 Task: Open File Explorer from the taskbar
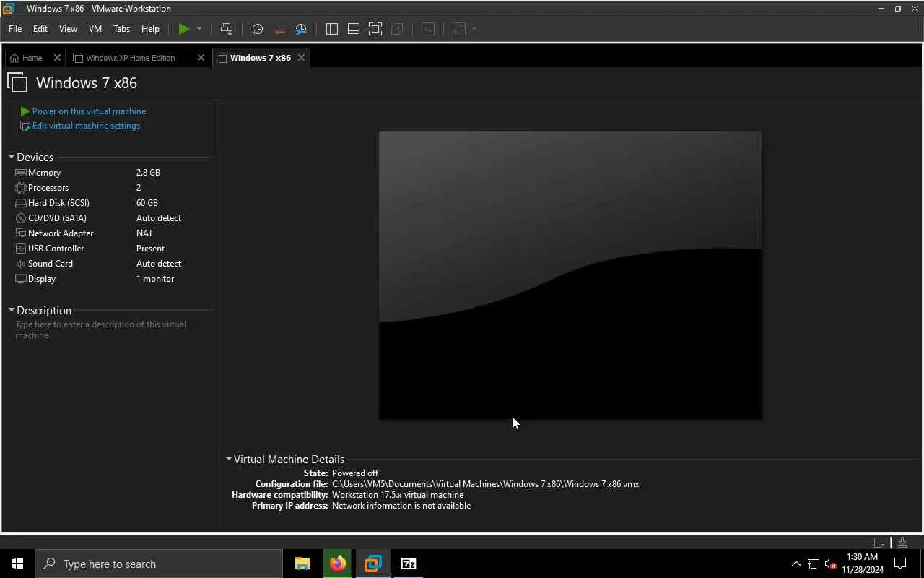[302, 564]
